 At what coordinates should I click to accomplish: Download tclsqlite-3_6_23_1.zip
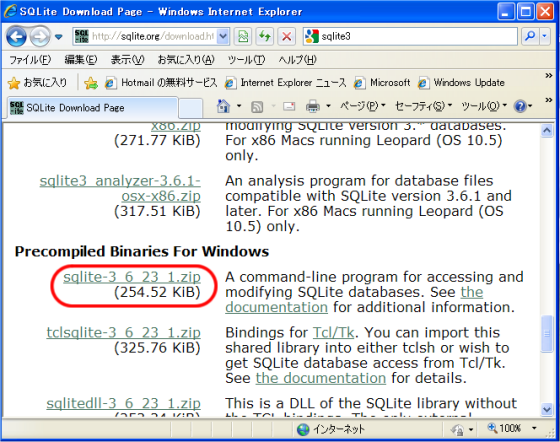point(124,333)
